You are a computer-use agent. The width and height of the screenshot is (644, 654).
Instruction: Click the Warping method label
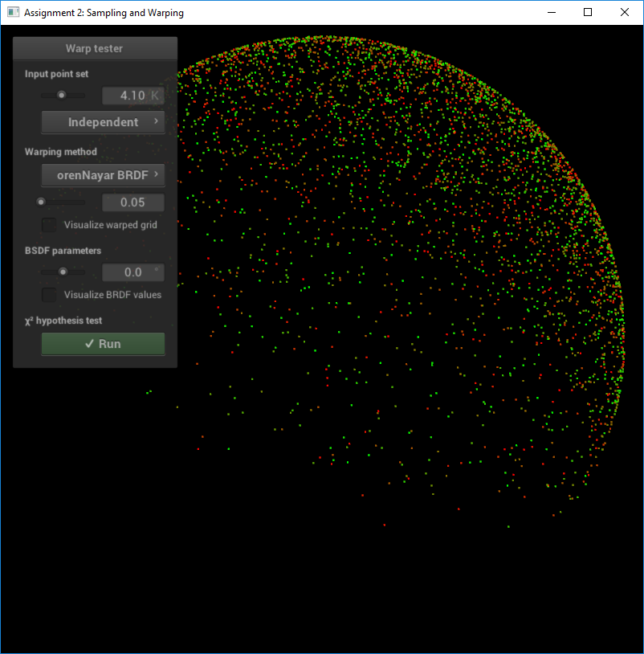[61, 152]
